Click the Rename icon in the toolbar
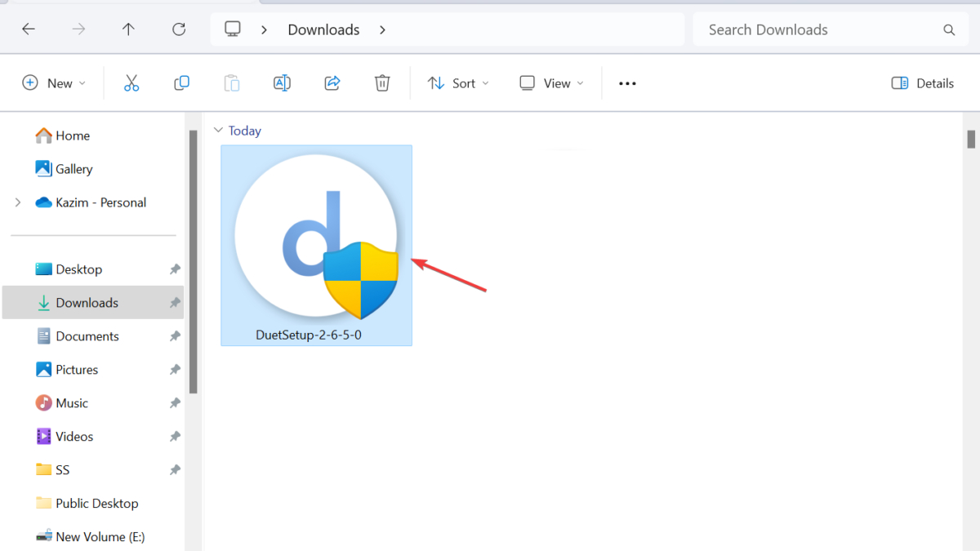 pyautogui.click(x=282, y=82)
